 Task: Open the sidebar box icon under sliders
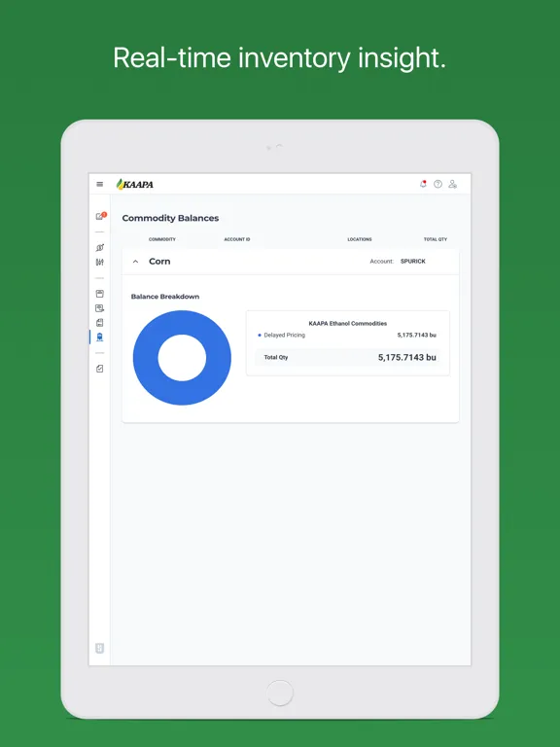[99, 294]
